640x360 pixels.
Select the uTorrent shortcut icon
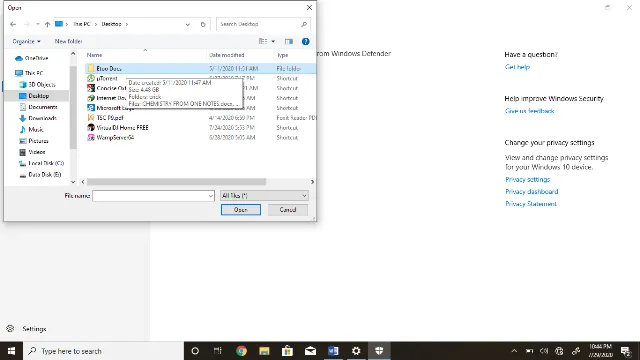91,78
